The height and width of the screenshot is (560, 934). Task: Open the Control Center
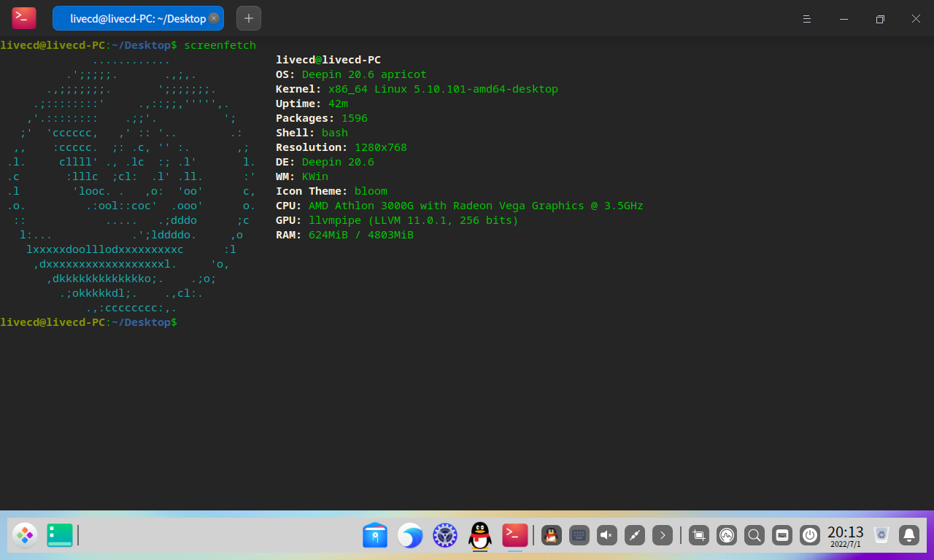tap(444, 535)
